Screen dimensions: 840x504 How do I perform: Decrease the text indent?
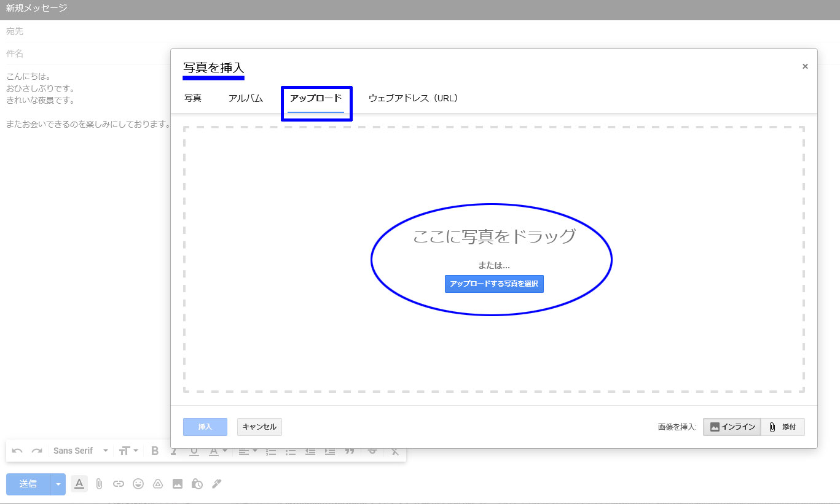310,451
